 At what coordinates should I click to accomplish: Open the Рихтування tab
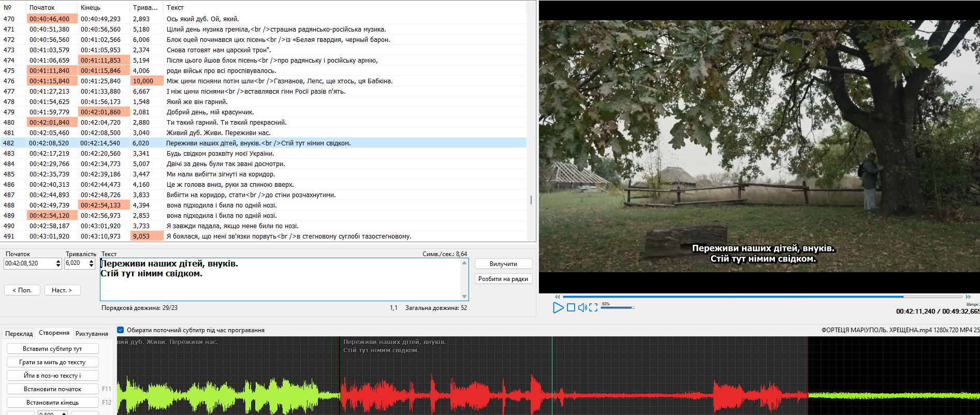click(92, 334)
